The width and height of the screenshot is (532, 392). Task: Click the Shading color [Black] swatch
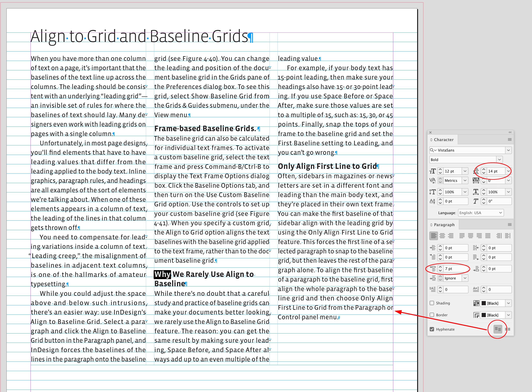[484, 303]
